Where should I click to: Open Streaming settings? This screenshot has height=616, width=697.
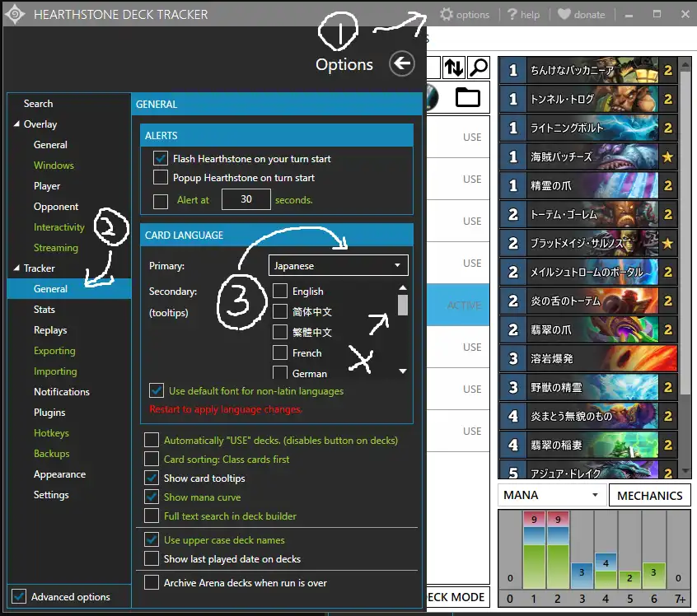click(56, 248)
